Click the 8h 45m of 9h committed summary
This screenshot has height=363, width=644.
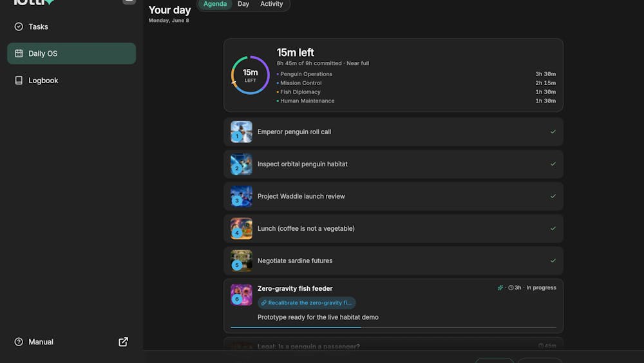(x=323, y=63)
